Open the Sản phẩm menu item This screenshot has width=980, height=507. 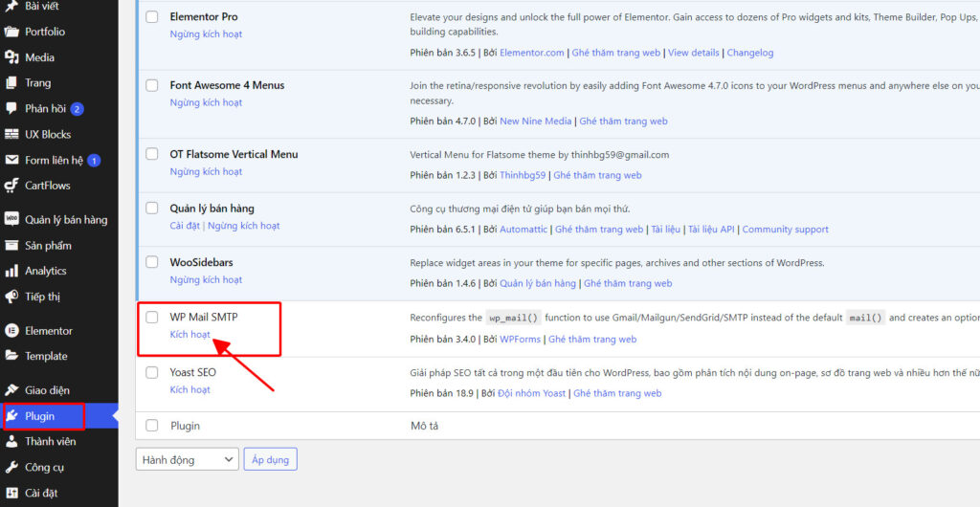coord(48,246)
